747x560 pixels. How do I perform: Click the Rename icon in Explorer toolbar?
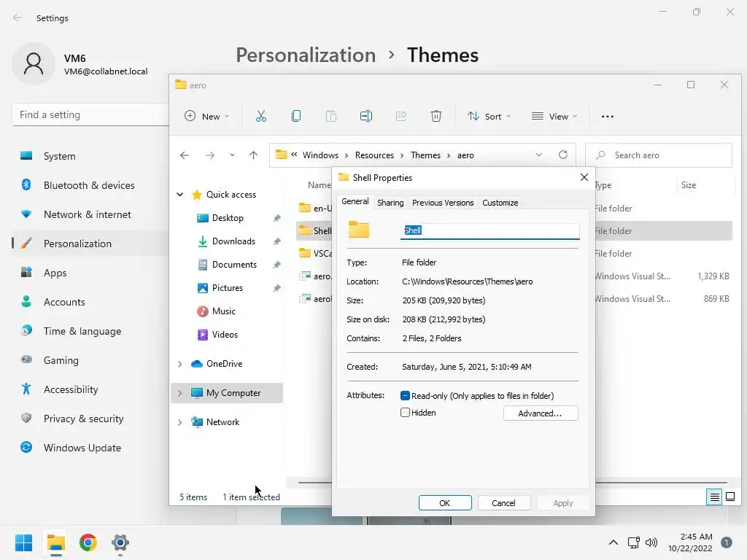366,116
